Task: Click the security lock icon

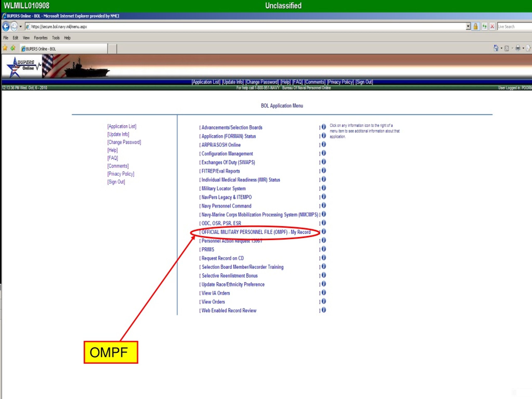Action: (475, 26)
